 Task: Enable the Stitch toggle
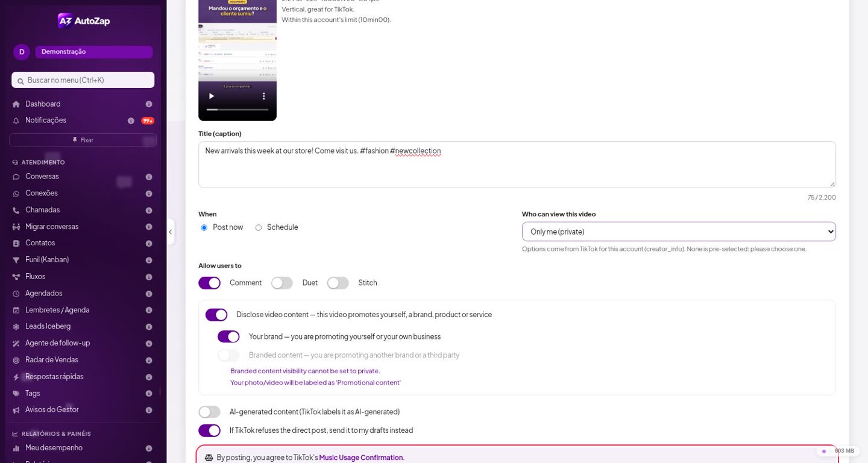point(338,283)
